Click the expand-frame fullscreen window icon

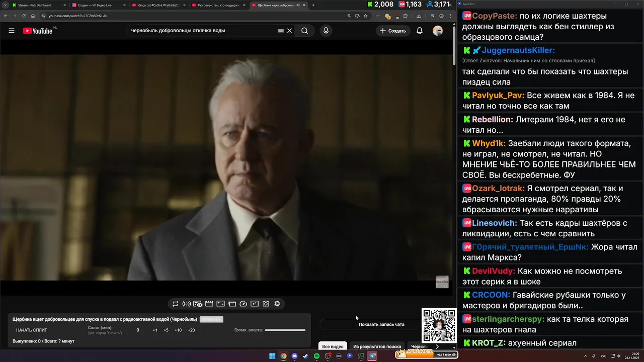click(x=220, y=304)
